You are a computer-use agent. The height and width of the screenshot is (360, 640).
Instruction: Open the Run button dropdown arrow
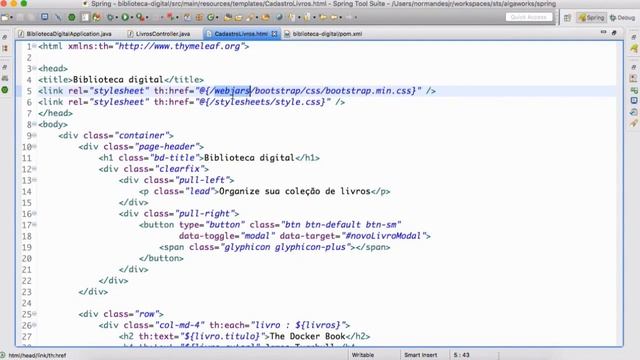[x=131, y=18]
